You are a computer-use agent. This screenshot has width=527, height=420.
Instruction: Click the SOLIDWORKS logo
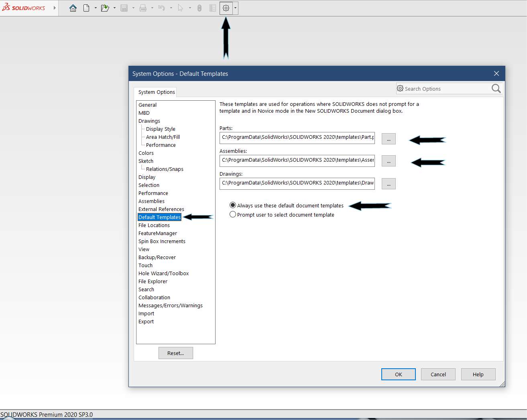click(24, 8)
